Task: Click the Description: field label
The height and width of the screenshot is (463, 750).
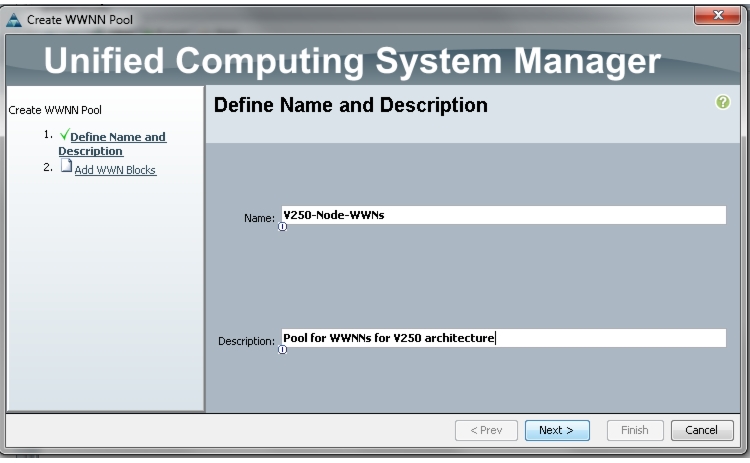Action: pos(246,341)
